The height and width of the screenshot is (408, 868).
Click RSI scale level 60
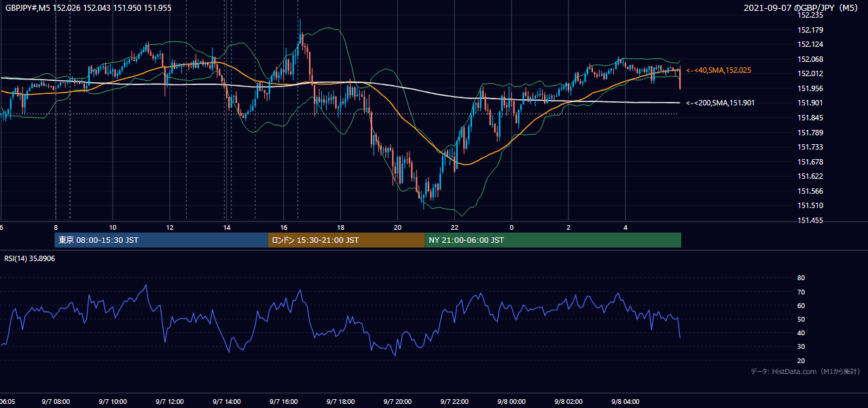pyautogui.click(x=801, y=305)
